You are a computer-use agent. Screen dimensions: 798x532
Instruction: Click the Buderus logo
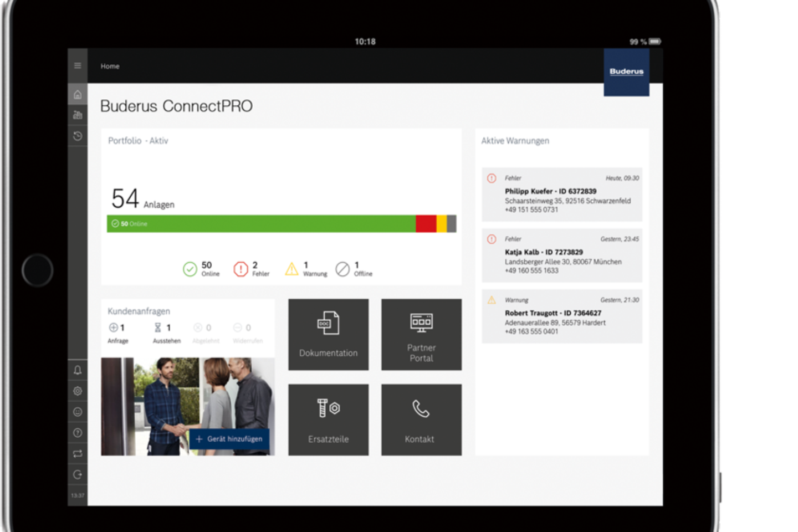[626, 72]
